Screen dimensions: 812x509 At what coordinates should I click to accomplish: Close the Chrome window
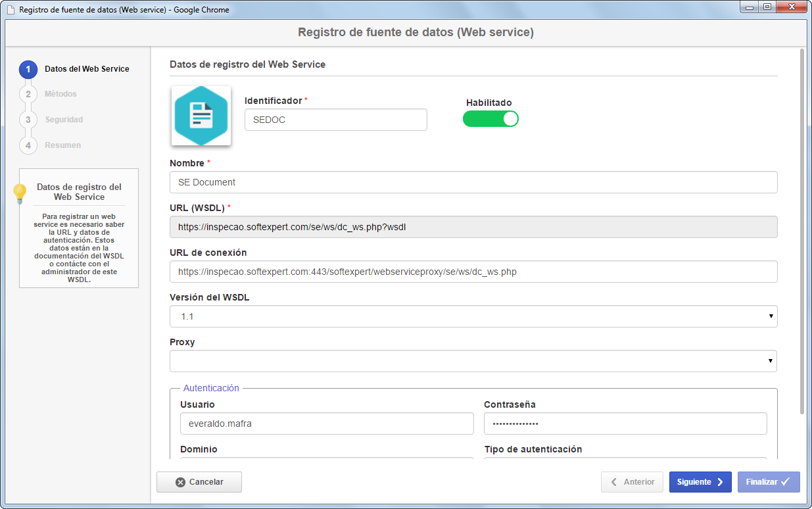792,7
